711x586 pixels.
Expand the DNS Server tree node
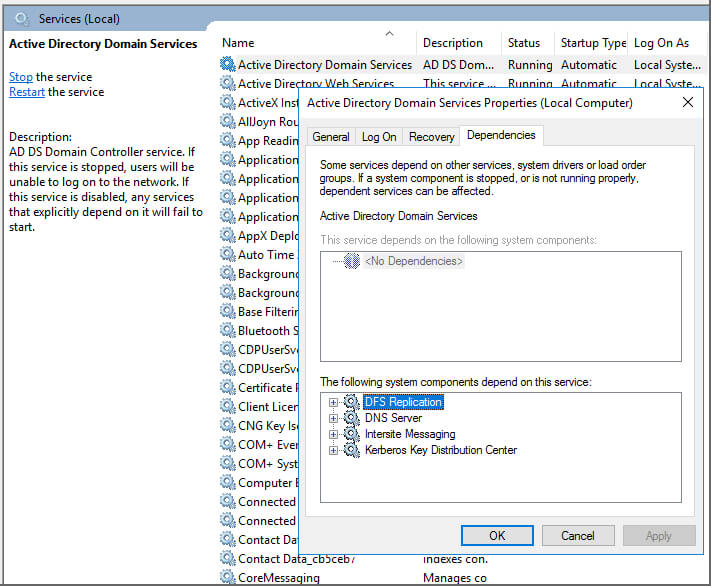point(333,418)
